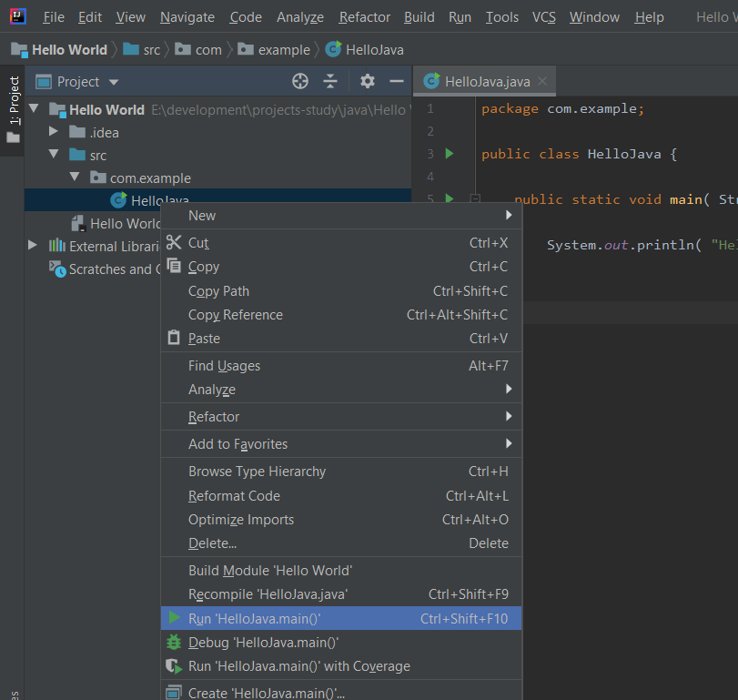The image size is (738, 700).
Task: Click the Scratches and Consoles icon
Action: coord(56,269)
